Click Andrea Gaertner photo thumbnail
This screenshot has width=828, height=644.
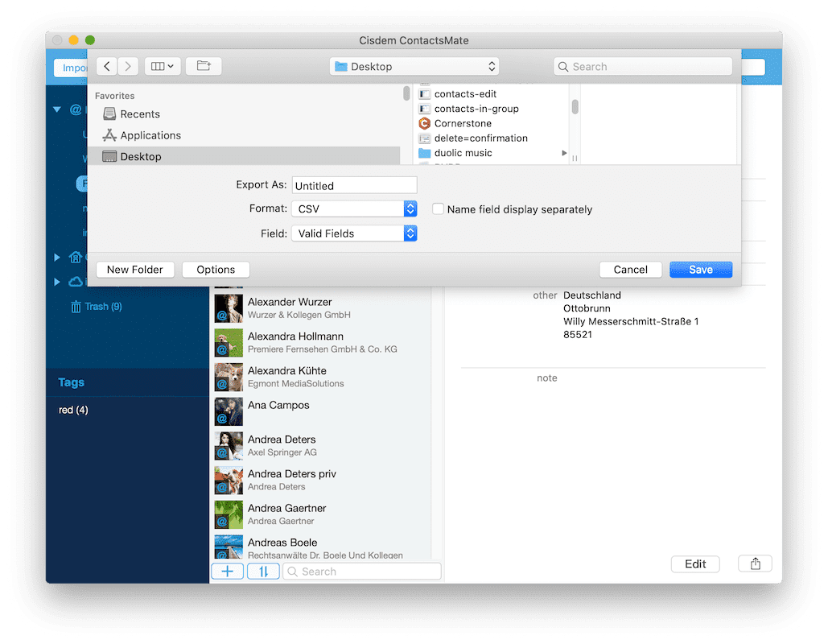click(229, 514)
